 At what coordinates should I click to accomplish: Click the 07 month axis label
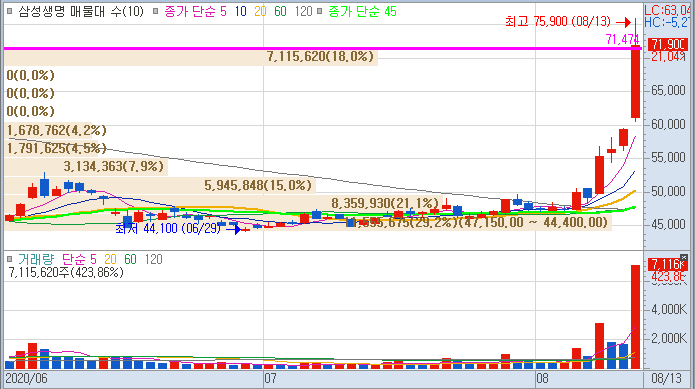[x=270, y=379]
